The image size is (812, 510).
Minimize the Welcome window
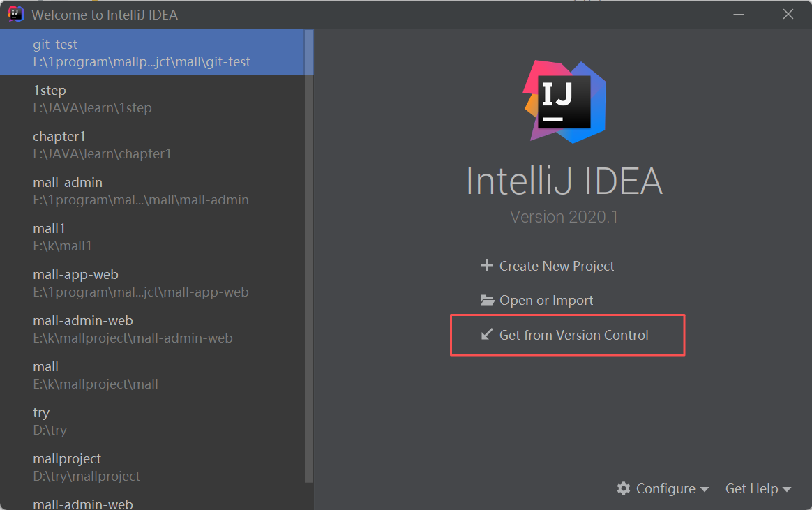click(739, 15)
